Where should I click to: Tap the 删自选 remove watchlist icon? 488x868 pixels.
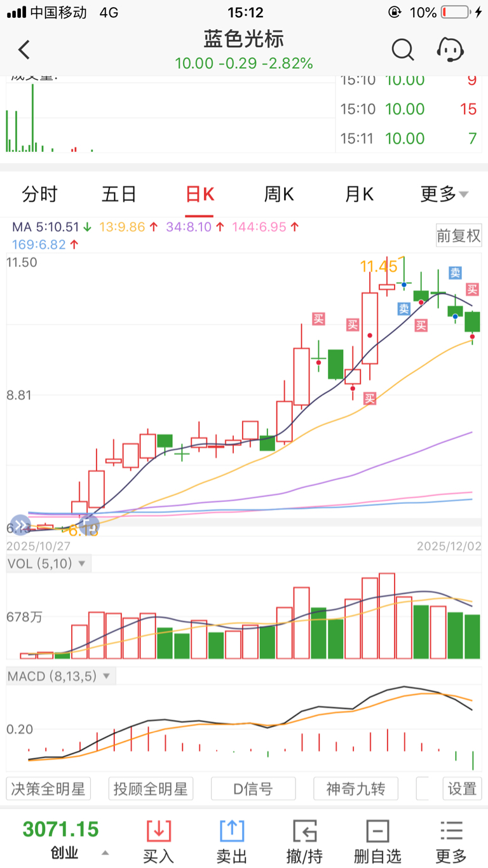pyautogui.click(x=377, y=831)
